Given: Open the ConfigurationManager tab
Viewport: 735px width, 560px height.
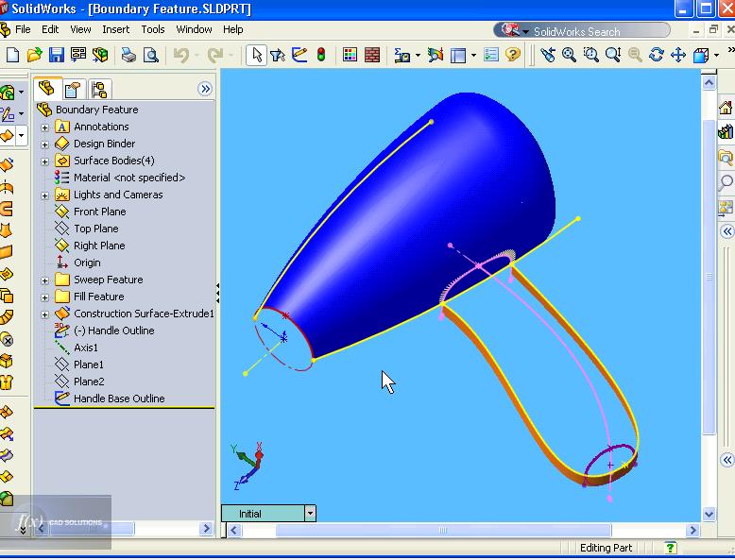Looking at the screenshot, I should [99, 89].
